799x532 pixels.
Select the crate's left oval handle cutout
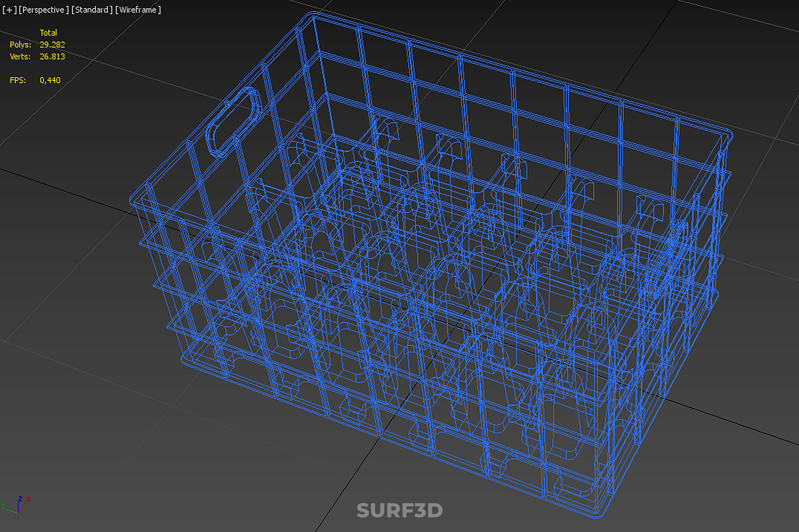pos(233,123)
